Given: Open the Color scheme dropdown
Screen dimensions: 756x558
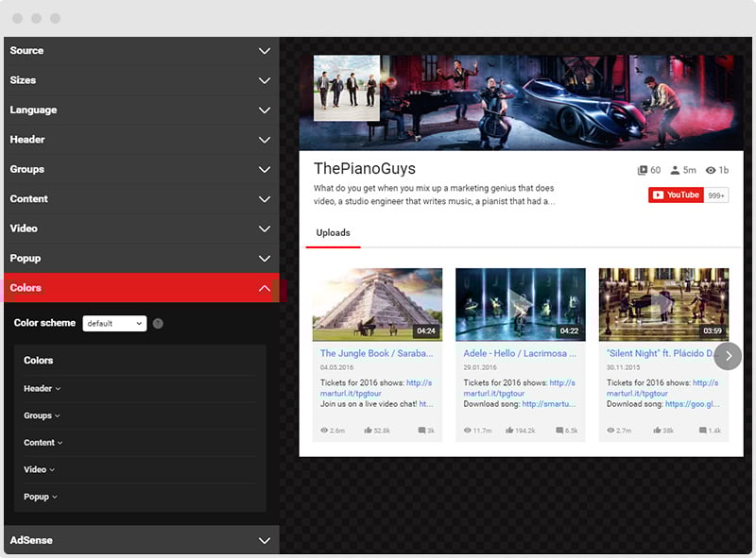Looking at the screenshot, I should [x=114, y=323].
